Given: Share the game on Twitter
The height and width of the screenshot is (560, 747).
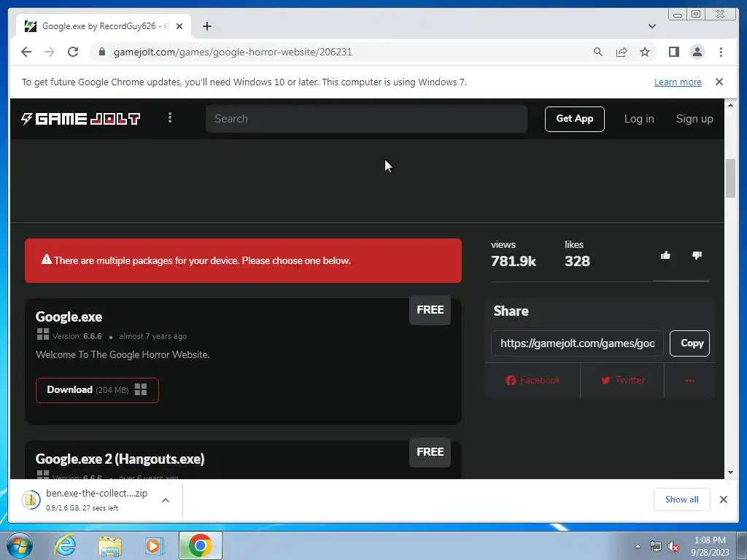Looking at the screenshot, I should click(x=622, y=380).
